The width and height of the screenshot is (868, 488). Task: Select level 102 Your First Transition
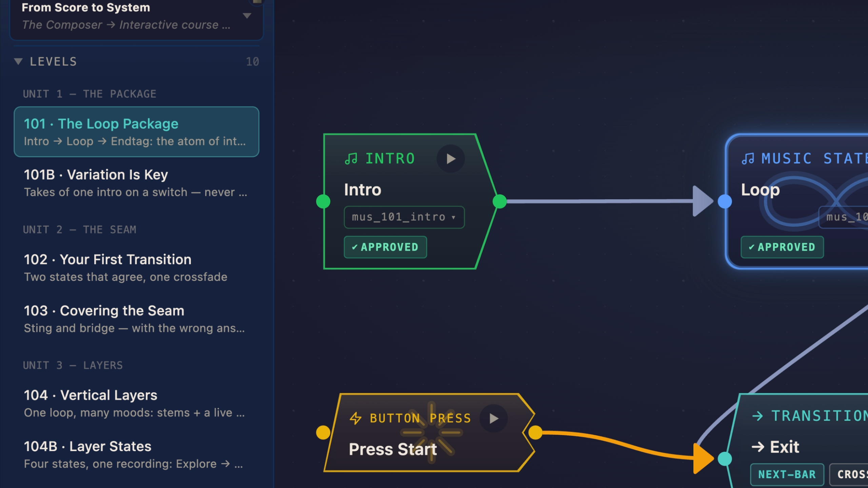(136, 268)
